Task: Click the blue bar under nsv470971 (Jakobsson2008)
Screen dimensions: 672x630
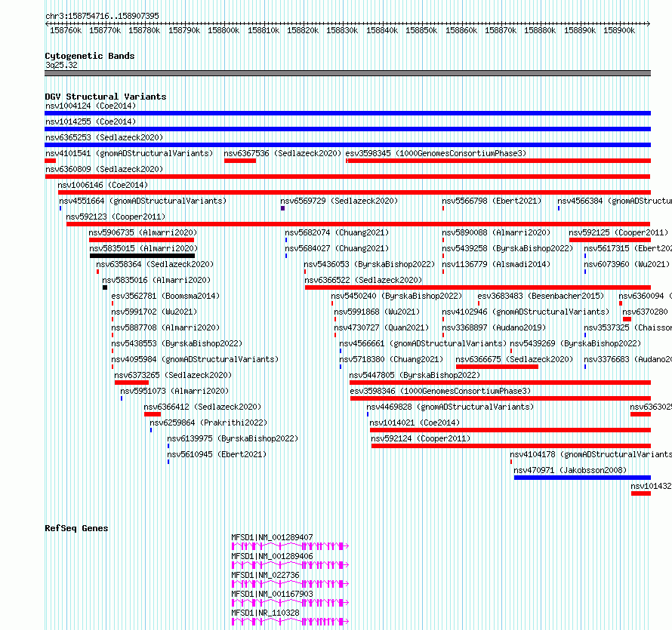Action: [582, 478]
